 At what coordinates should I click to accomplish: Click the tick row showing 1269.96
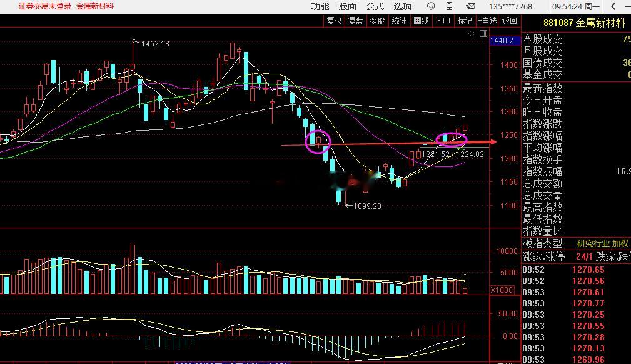click(x=576, y=360)
